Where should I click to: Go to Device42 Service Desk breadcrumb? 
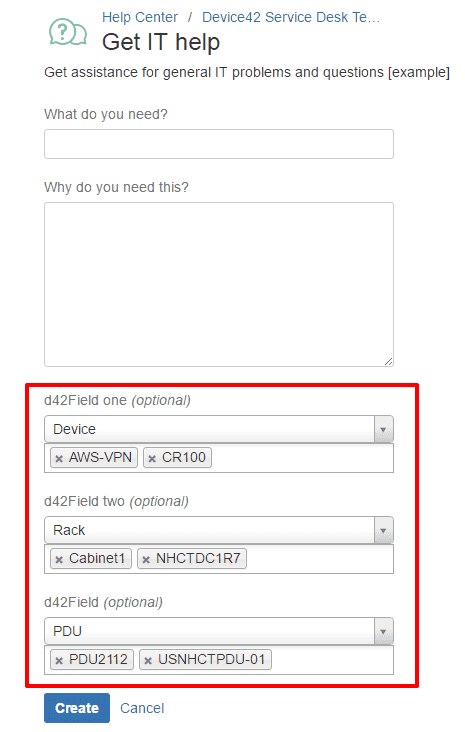point(291,17)
